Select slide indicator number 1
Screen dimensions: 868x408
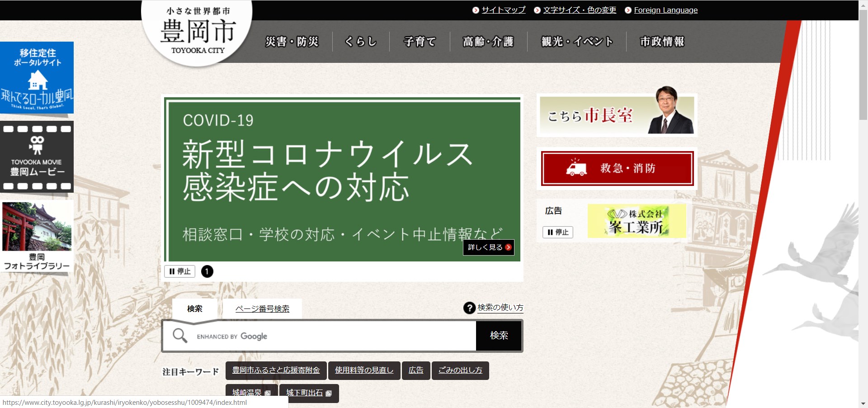tap(207, 271)
